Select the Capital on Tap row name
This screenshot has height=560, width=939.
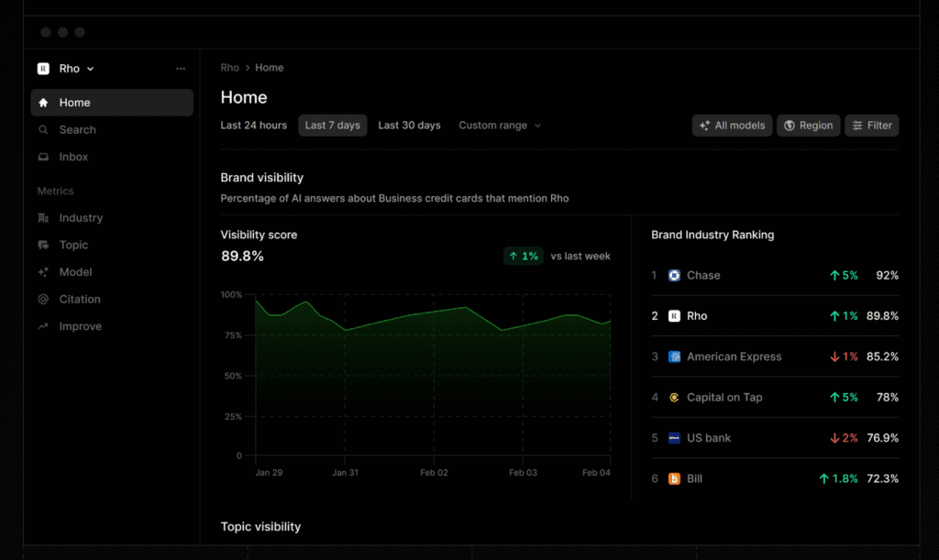[724, 397]
